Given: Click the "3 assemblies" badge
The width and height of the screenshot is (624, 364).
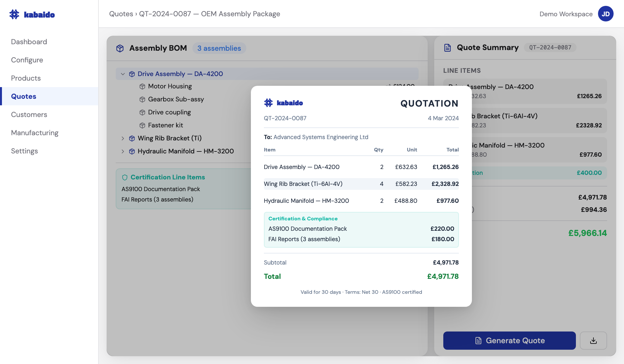Looking at the screenshot, I should [x=219, y=48].
